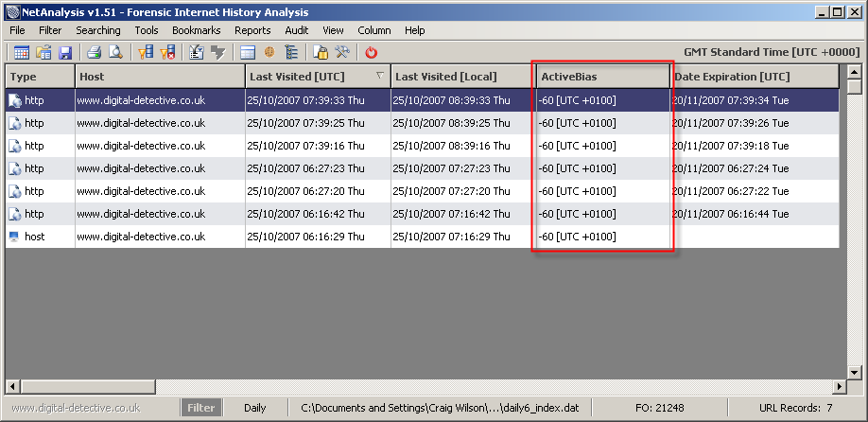The width and height of the screenshot is (868, 422).
Task: Click the padlock document toolbar icon
Action: tap(321, 53)
